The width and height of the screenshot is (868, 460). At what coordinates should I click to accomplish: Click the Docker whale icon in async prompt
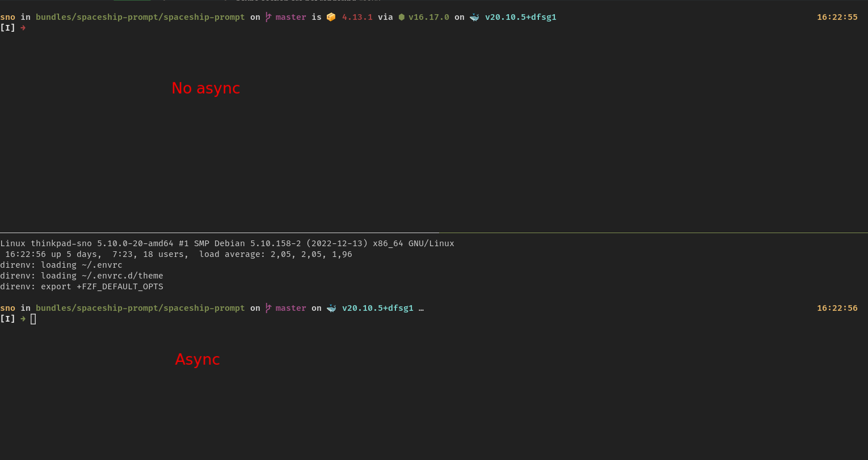[x=331, y=308]
